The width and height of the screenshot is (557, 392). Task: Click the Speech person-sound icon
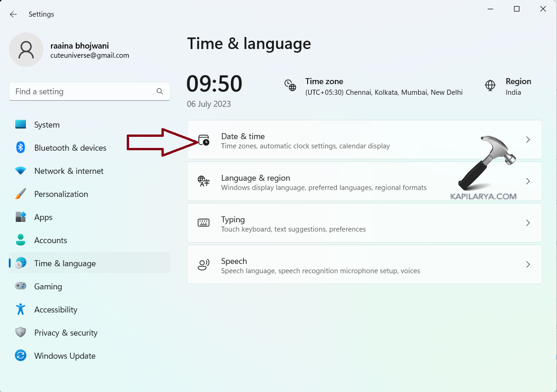pyautogui.click(x=204, y=264)
